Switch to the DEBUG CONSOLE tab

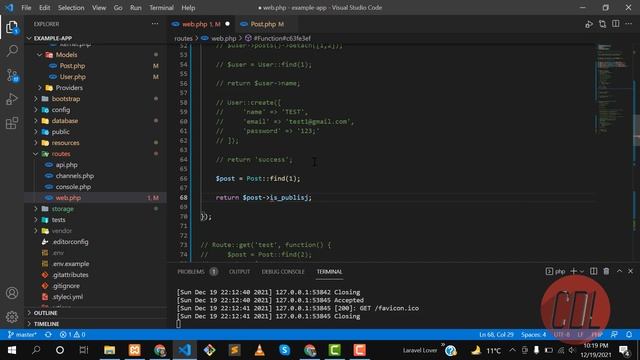click(283, 271)
